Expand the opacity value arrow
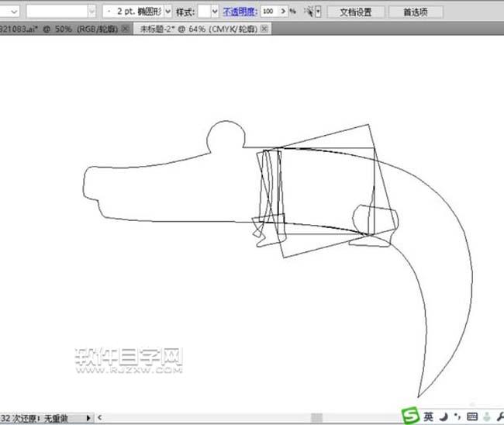The image size is (504, 425). 284,12
